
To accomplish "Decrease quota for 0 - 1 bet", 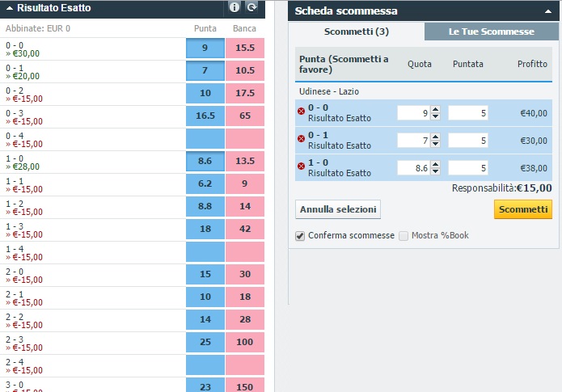I will [435, 143].
